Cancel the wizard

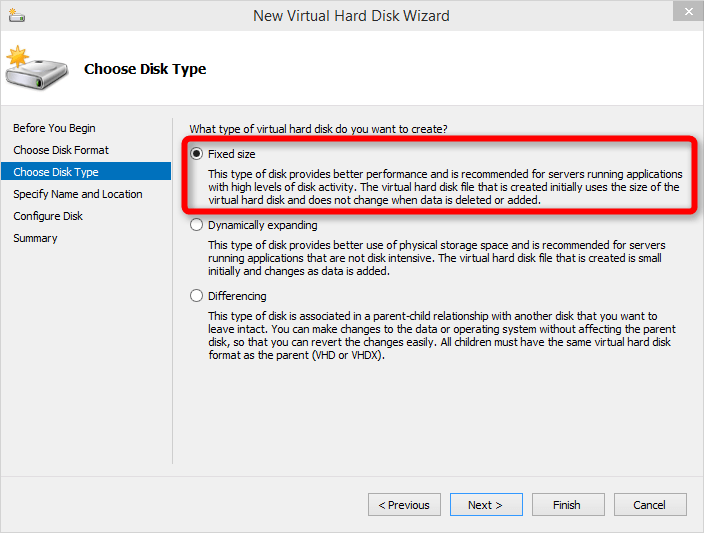(650, 505)
